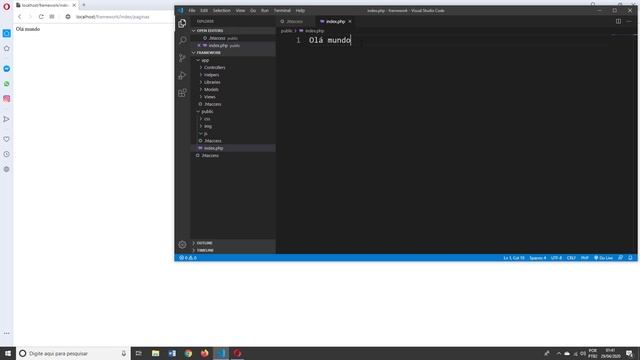This screenshot has height=360, width=640.
Task: Open WhatsApp in the Opera sidebar
Action: coord(7,84)
